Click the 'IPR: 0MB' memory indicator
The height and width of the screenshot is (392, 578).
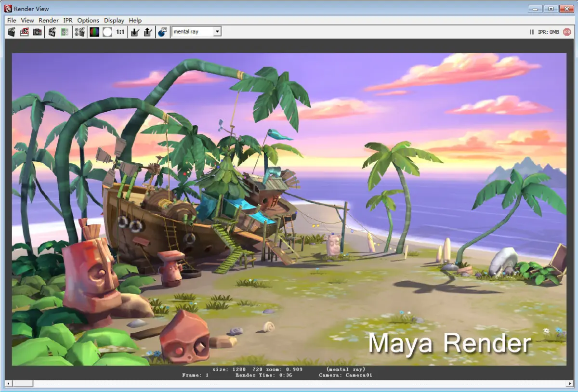pos(549,32)
